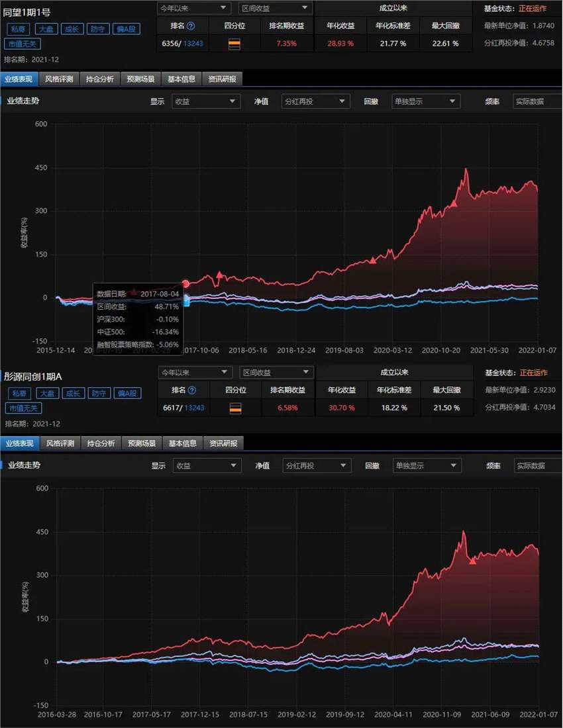Click the 防守 tag under 彤源同创1期A

[x=99, y=393]
